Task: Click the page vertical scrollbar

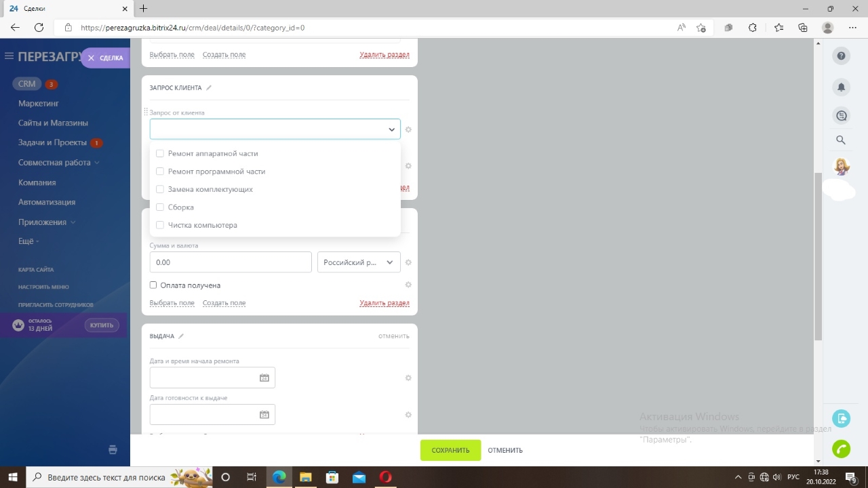Action: click(818, 256)
